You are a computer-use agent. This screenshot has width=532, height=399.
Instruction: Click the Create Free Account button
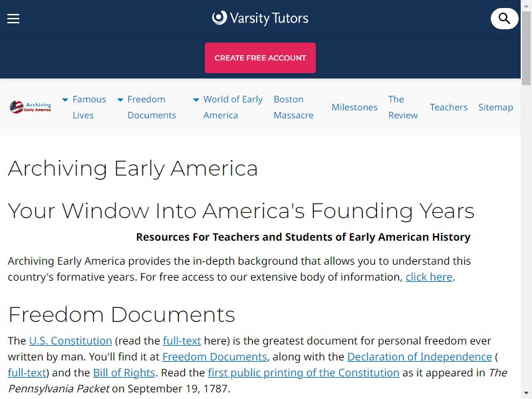coord(260,58)
